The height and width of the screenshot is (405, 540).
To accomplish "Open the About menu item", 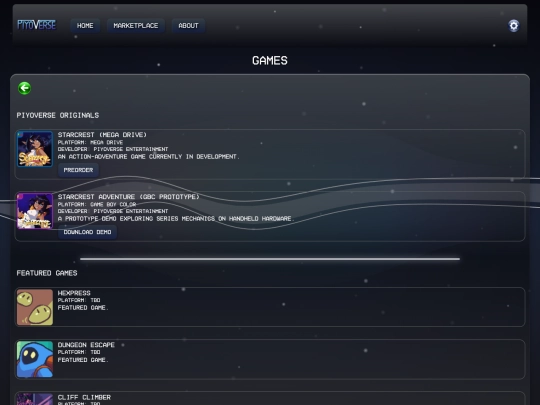I will (188, 26).
